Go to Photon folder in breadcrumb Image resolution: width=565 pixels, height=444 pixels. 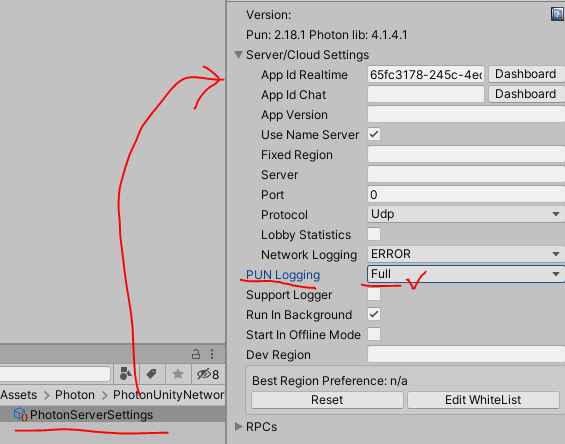[75, 395]
